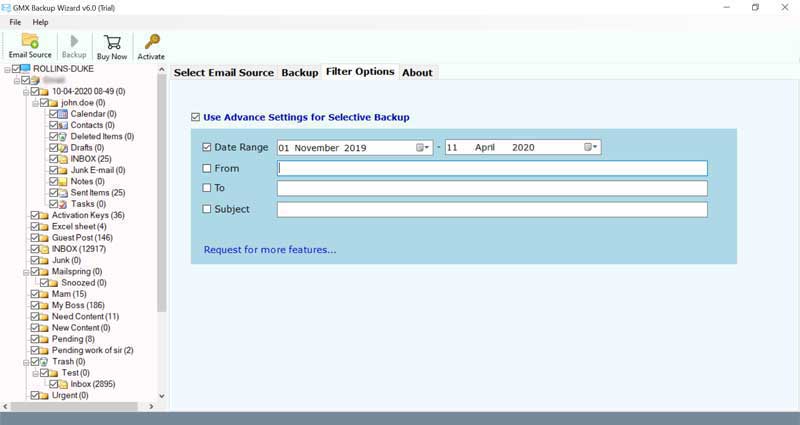Click the Email Source toolbar icon
Image resolution: width=800 pixels, height=425 pixels.
click(30, 42)
